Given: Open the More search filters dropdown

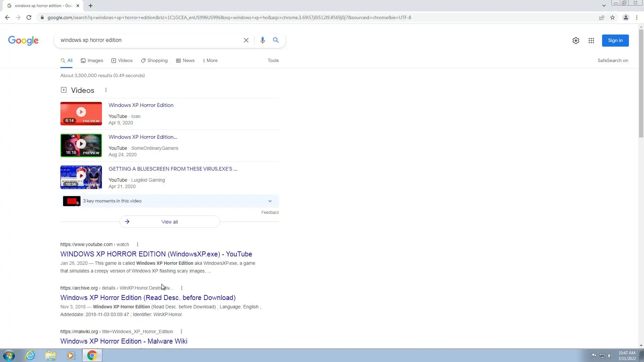Looking at the screenshot, I should coord(210,61).
